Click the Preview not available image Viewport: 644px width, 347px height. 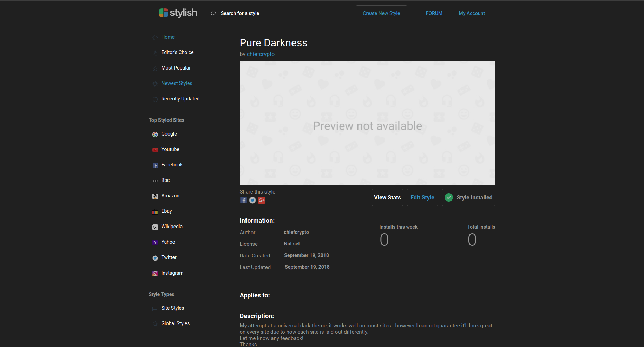coord(368,123)
